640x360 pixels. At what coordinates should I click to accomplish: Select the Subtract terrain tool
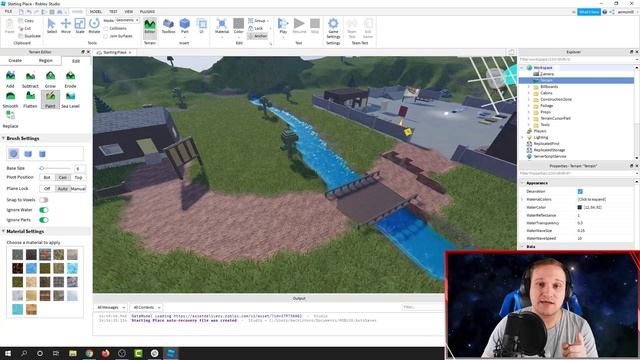30,79
